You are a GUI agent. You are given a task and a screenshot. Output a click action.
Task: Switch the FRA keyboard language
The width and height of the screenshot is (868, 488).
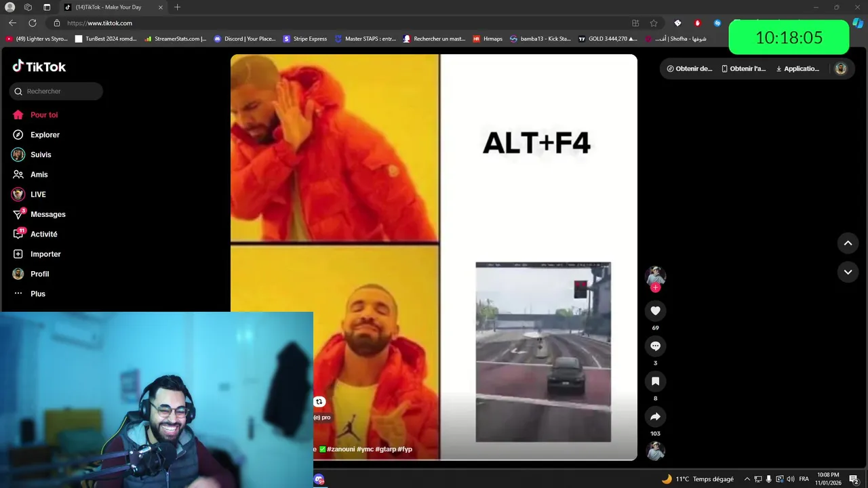pyautogui.click(x=804, y=479)
